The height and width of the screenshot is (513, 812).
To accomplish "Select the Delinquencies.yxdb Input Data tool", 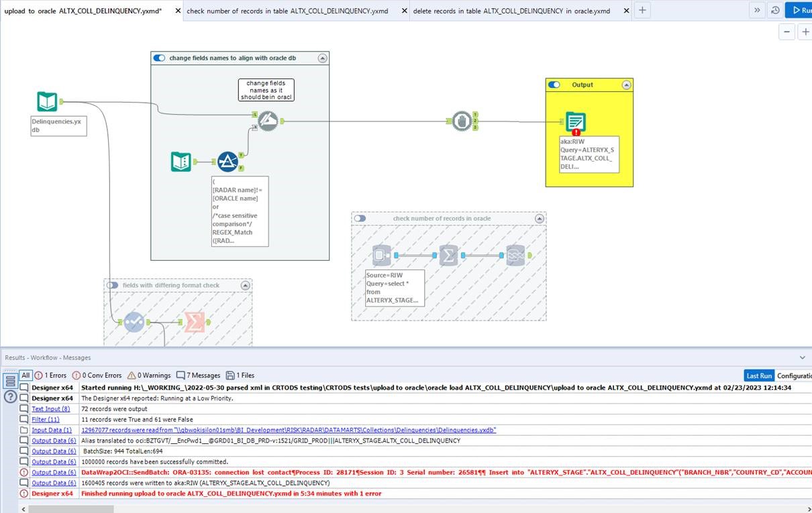I will click(x=46, y=101).
